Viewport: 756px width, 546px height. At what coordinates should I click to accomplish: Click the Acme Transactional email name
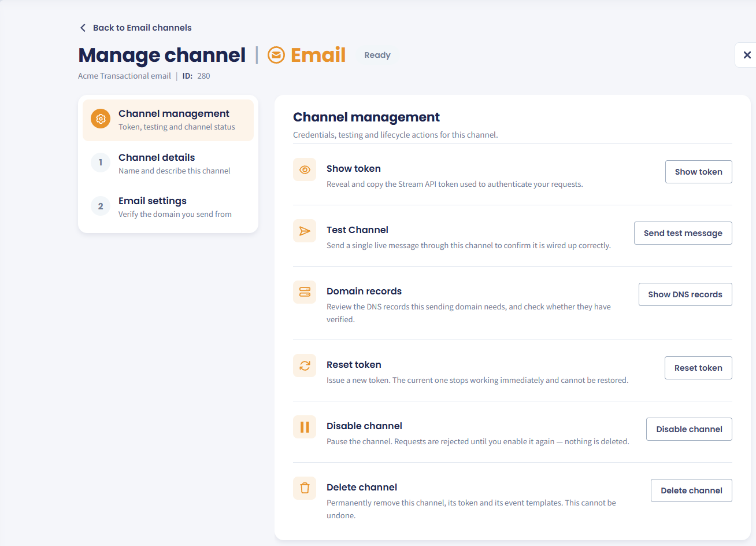point(124,76)
